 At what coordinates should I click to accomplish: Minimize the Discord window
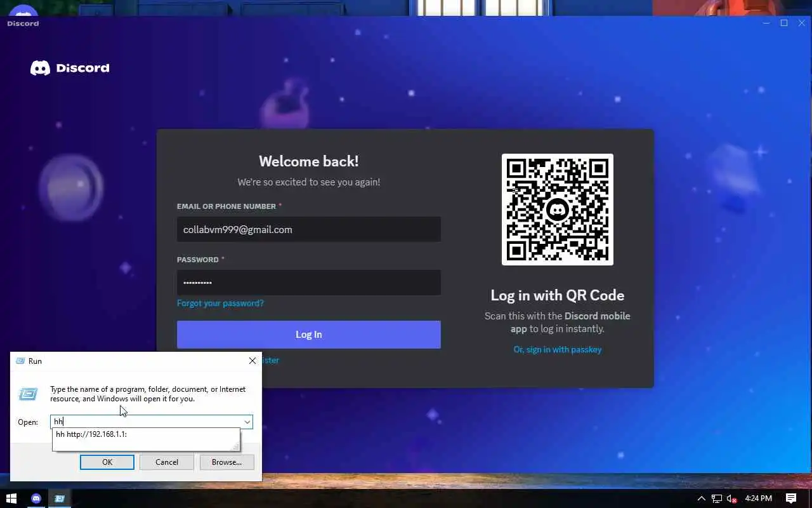(766, 23)
